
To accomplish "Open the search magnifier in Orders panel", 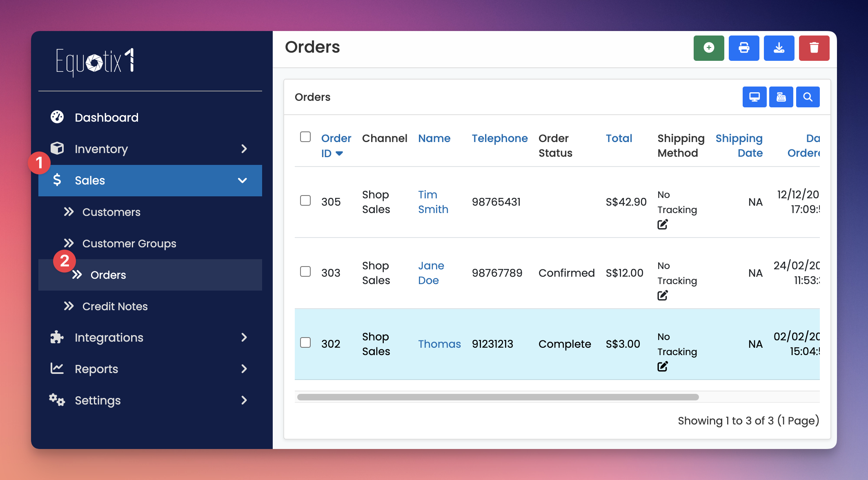I will (x=808, y=97).
